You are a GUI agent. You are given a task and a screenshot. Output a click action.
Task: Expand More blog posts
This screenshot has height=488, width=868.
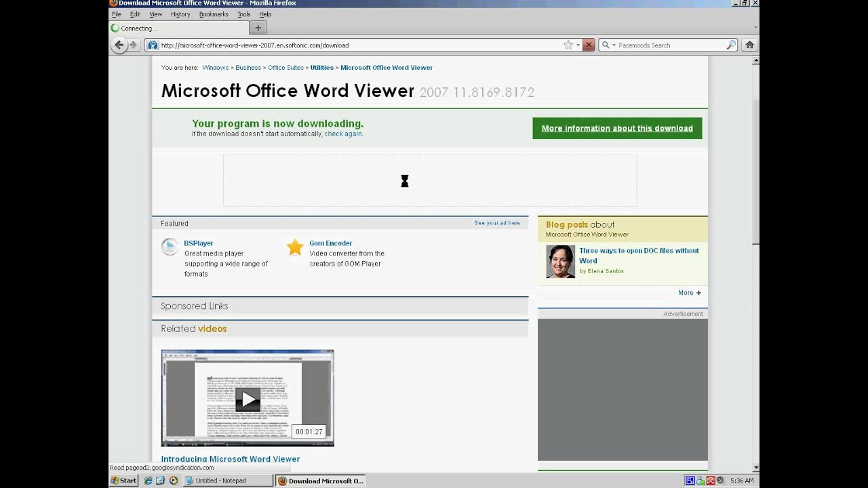(690, 293)
